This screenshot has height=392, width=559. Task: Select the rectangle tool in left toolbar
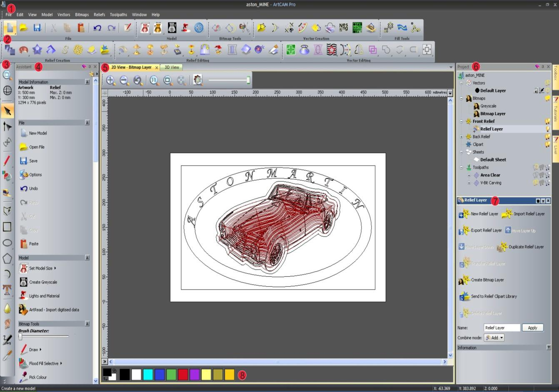7,227
